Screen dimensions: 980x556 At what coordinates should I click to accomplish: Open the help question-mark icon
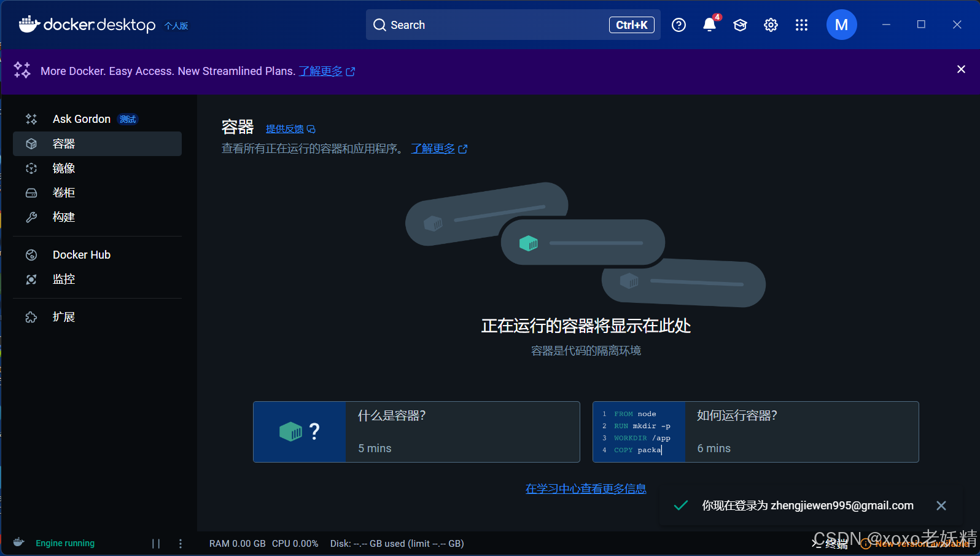click(679, 25)
